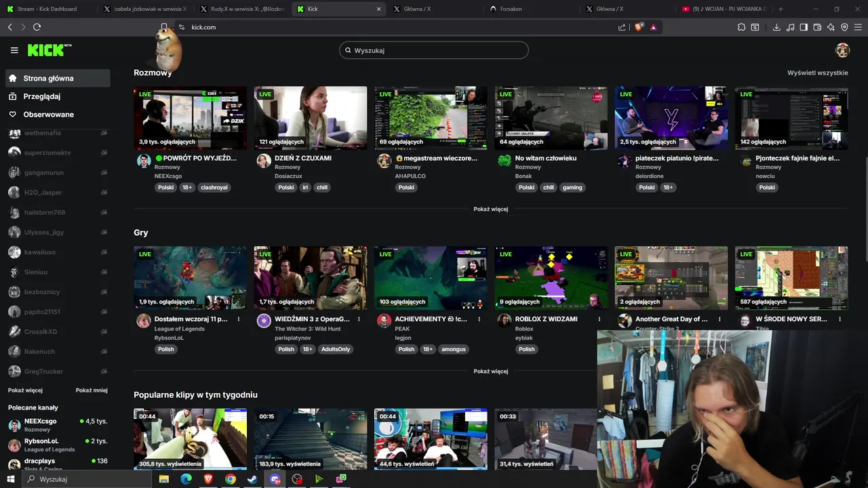
Task: Open the Brave VPN shield icon
Action: [x=844, y=27]
